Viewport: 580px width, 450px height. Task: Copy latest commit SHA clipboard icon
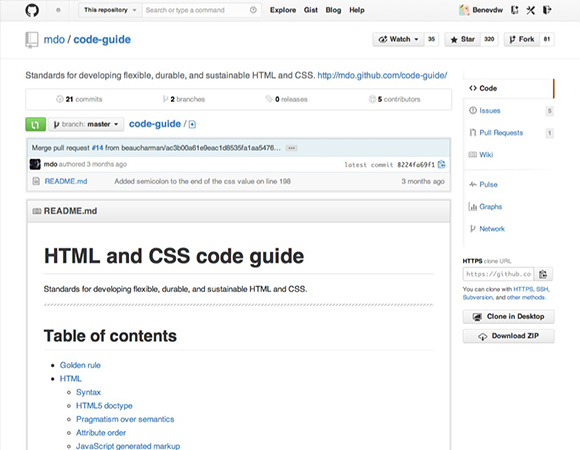[x=442, y=165]
